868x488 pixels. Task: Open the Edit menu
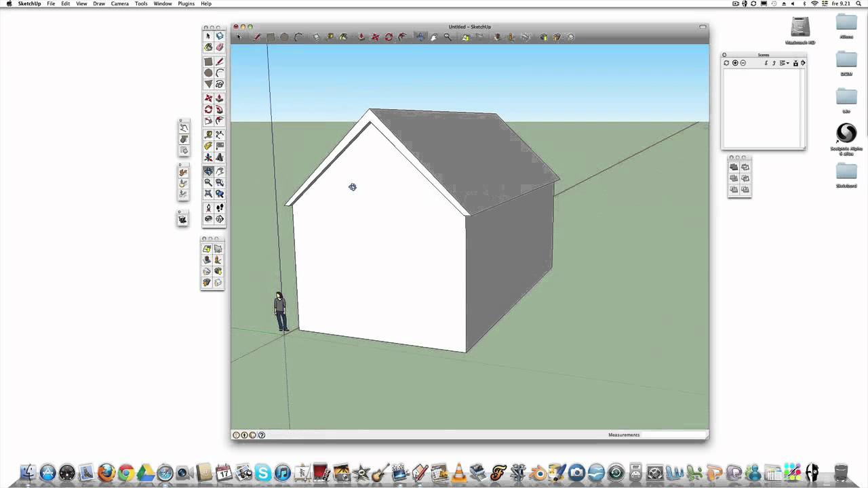(x=65, y=3)
